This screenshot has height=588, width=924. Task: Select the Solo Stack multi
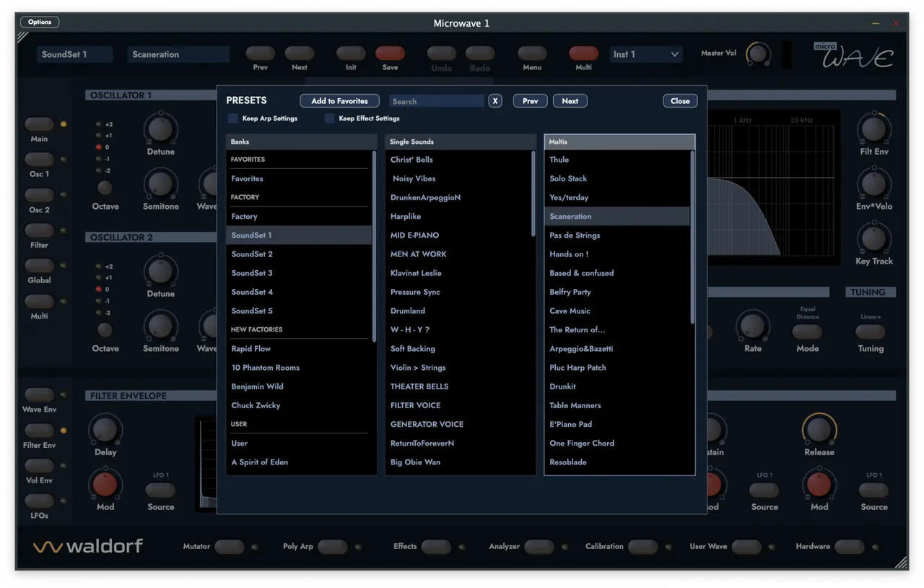(x=617, y=178)
